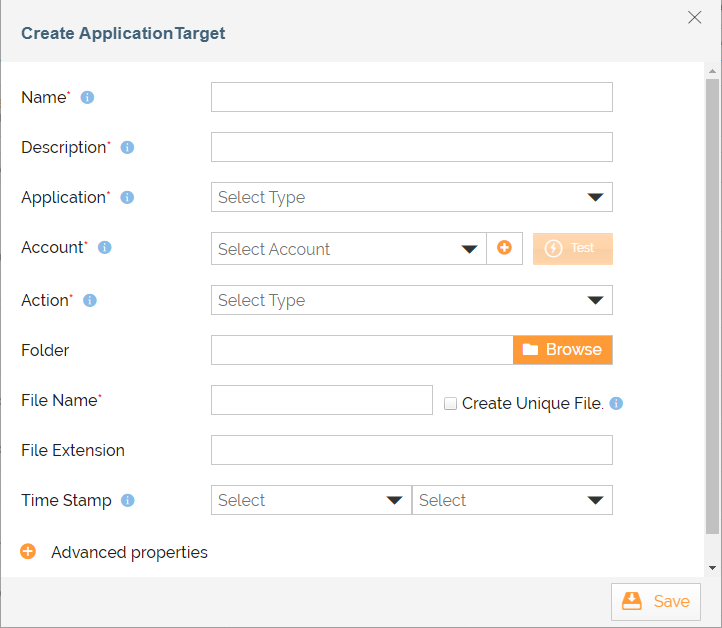Enable the Create Unique File checkbox

pos(450,404)
